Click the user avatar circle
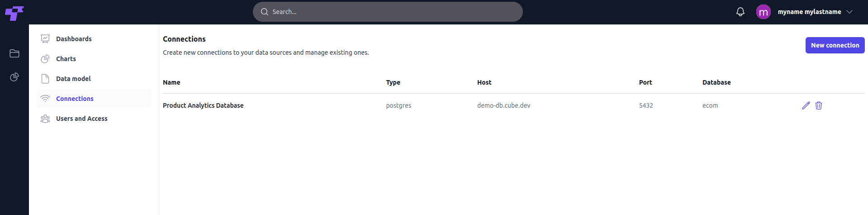This screenshot has height=215, width=868. (764, 12)
